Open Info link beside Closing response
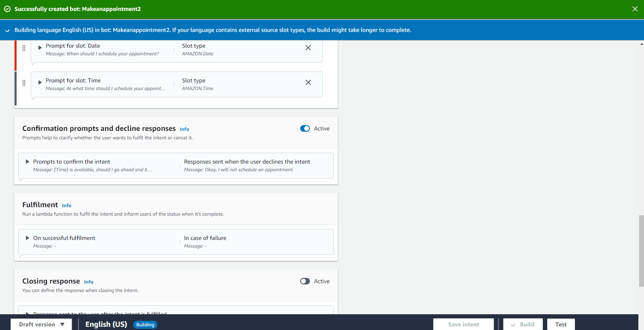 pyautogui.click(x=89, y=282)
